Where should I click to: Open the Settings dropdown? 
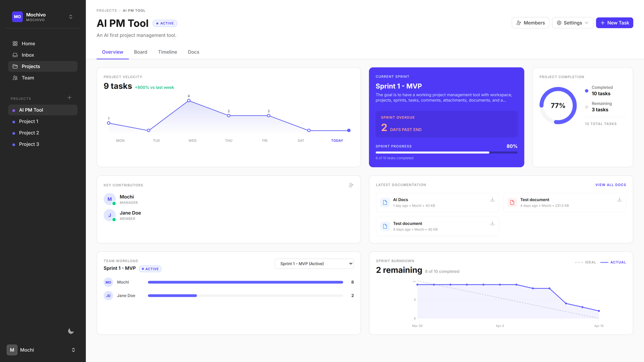point(572,23)
